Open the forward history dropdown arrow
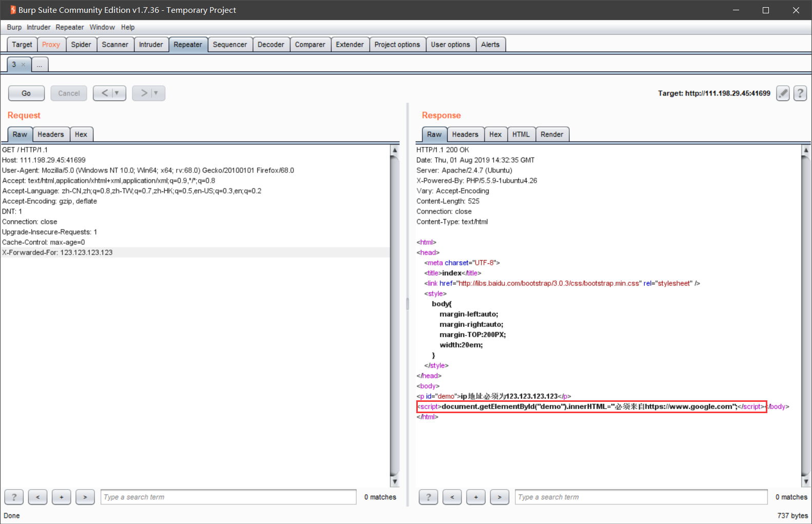812x524 pixels. [157, 93]
